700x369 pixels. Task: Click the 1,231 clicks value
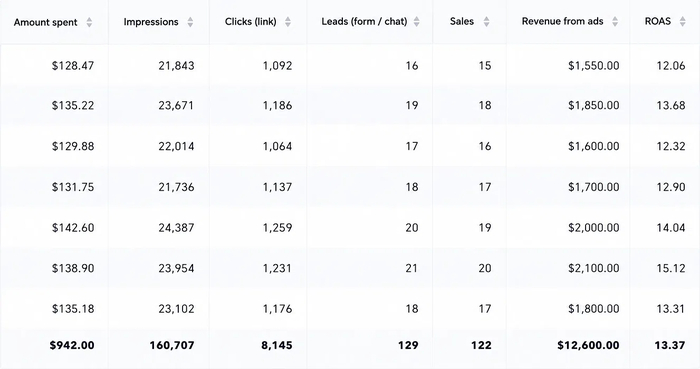coord(277,269)
